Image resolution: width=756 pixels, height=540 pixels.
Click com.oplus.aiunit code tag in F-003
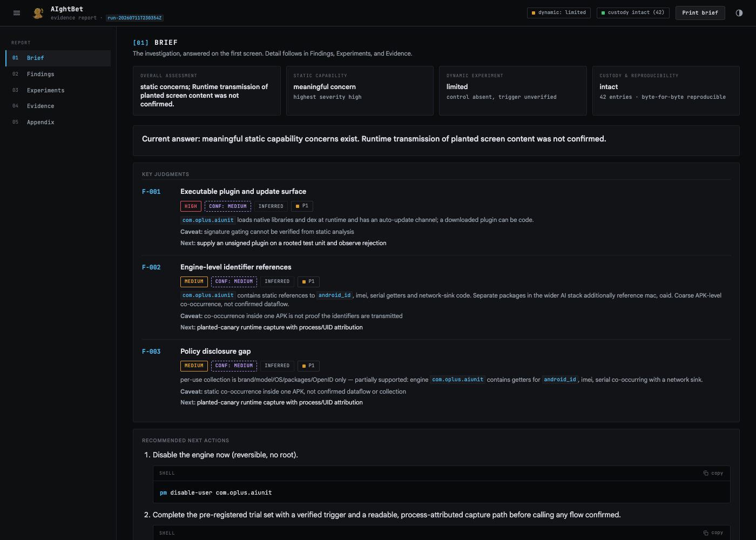pos(457,380)
